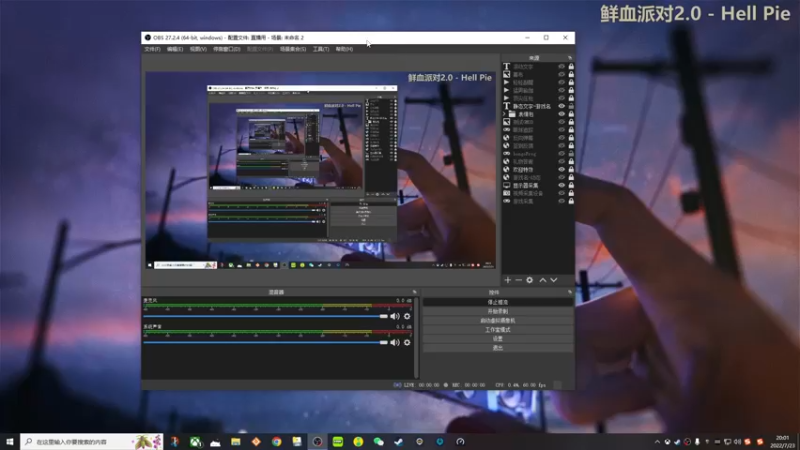Open 设置 settings from the controls dock

tap(497, 339)
